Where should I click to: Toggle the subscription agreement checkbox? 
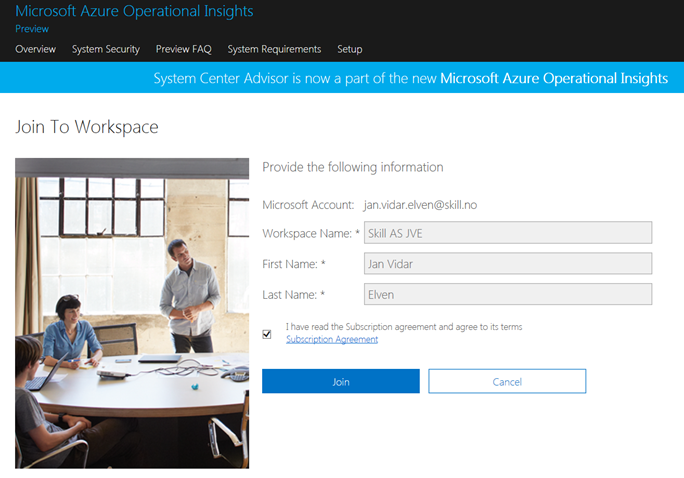(x=267, y=334)
